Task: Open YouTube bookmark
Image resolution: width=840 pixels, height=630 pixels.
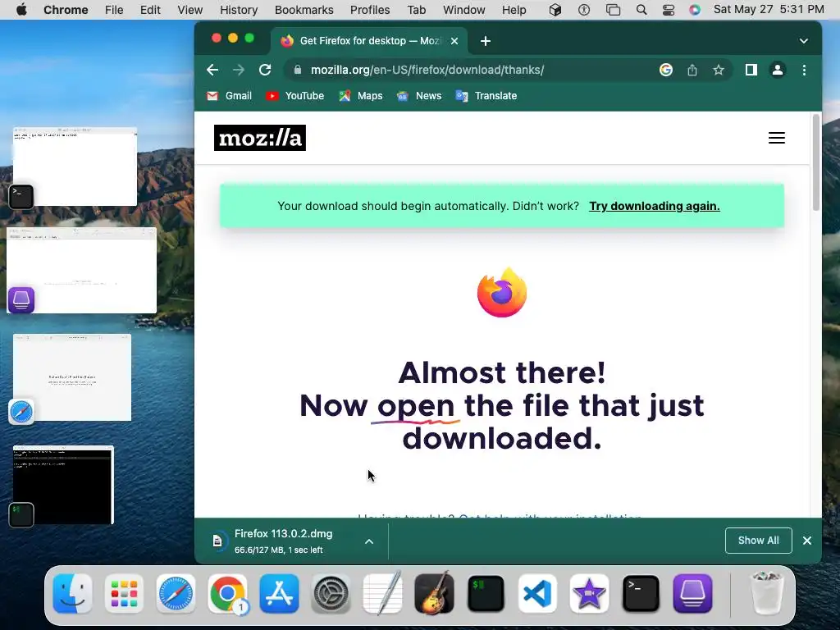Action: (295, 96)
